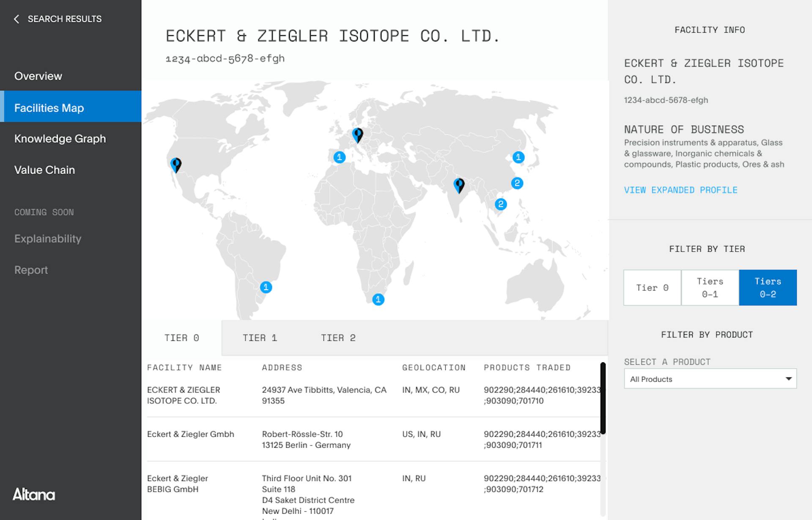812x520 pixels.
Task: Click View Expanded Profile link
Action: point(680,190)
